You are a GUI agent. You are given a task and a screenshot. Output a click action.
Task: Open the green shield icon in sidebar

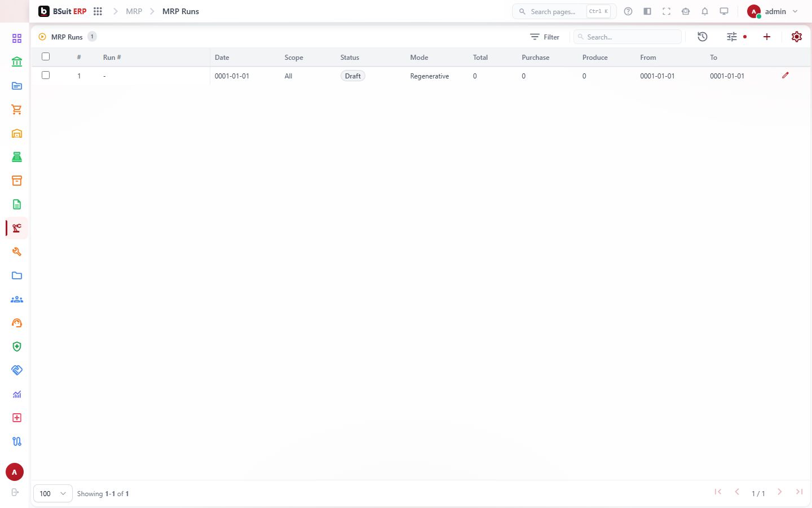coord(17,347)
